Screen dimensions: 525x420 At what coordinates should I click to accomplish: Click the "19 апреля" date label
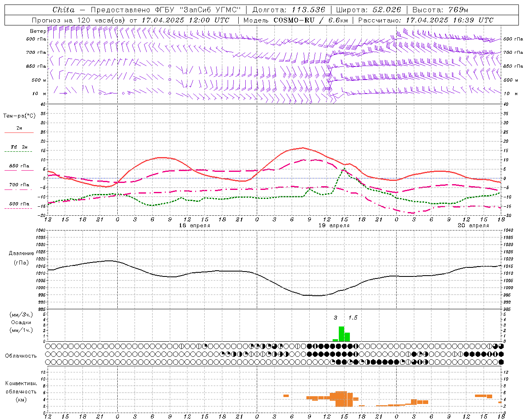(334, 226)
